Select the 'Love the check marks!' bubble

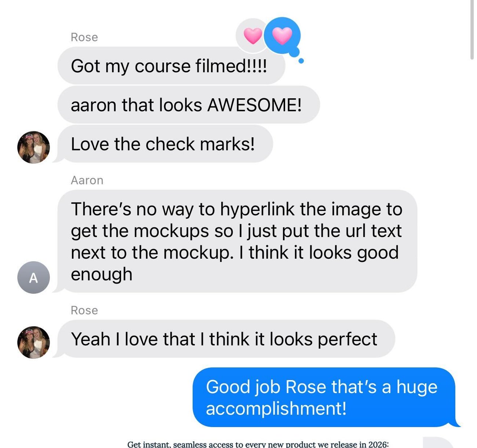coord(165,144)
